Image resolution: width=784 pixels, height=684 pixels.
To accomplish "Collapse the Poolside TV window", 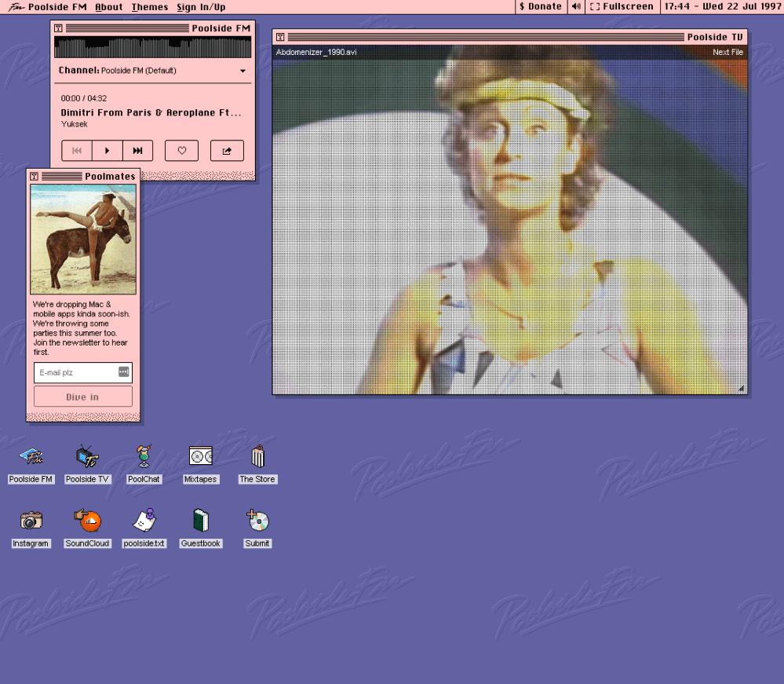I will coord(280,37).
